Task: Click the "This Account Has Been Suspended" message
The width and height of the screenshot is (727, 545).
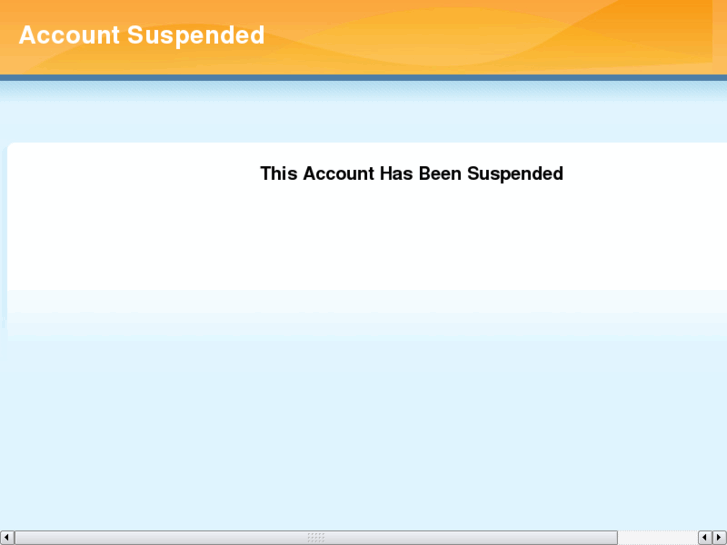Action: click(x=412, y=174)
